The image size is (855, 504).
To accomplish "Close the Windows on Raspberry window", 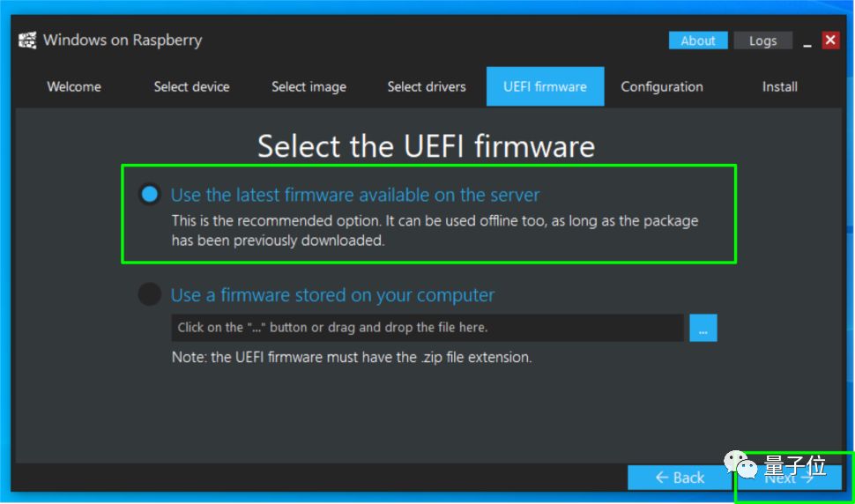I will click(830, 41).
